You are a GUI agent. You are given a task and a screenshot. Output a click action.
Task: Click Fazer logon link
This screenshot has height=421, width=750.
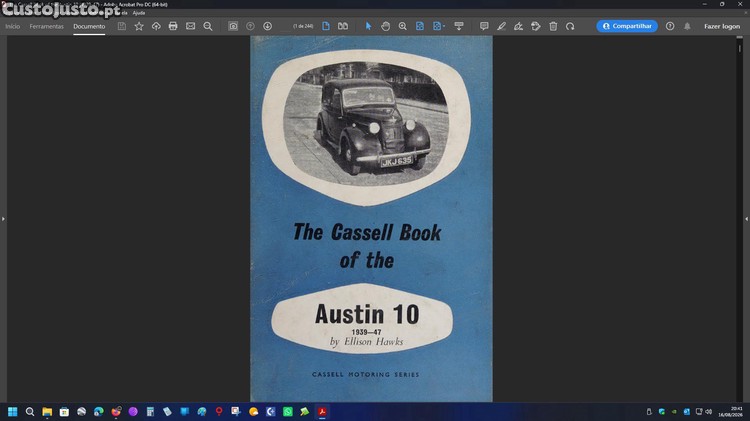[x=722, y=26]
